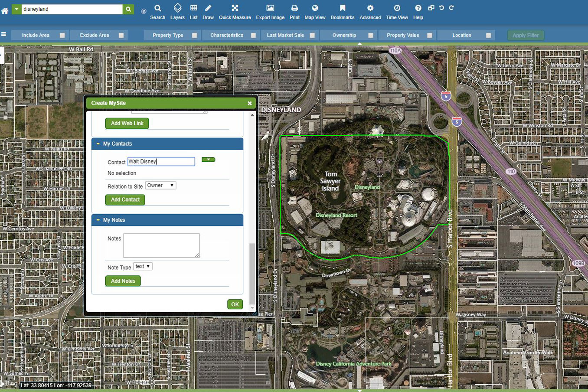Click Add Web Link button
The image size is (588, 392).
coord(127,124)
